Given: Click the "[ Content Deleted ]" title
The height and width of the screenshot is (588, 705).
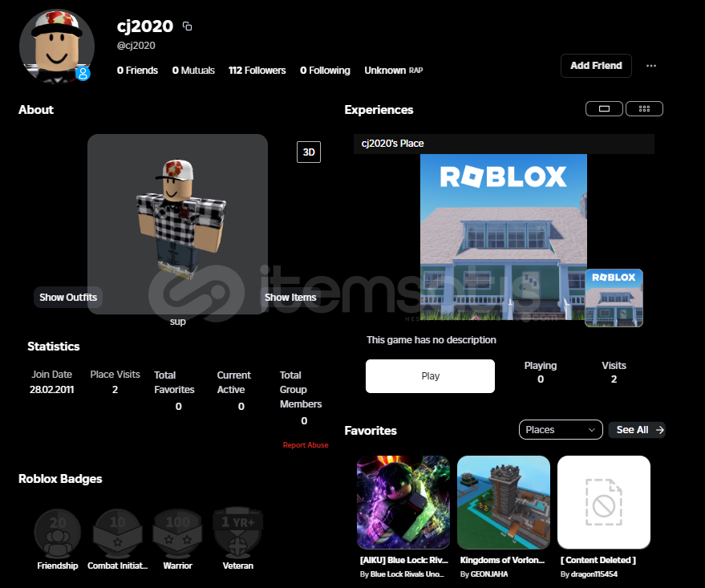Looking at the screenshot, I should 598,560.
